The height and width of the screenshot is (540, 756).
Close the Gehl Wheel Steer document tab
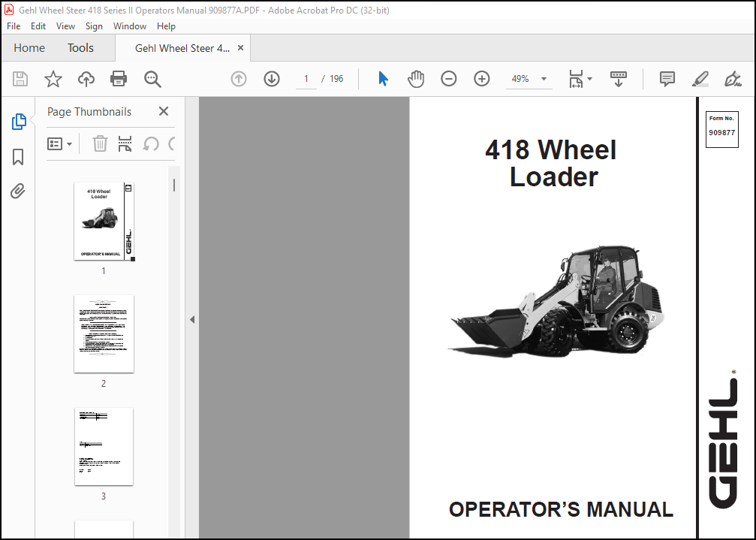(240, 48)
